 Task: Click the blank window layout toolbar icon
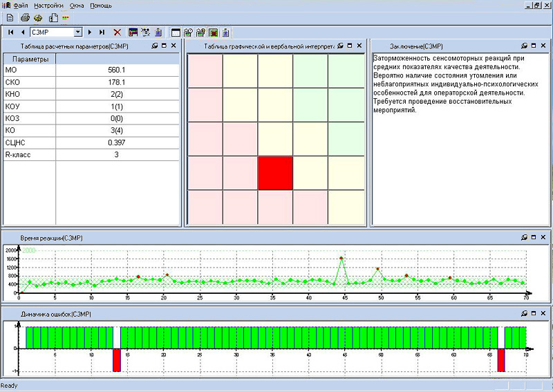click(x=176, y=32)
